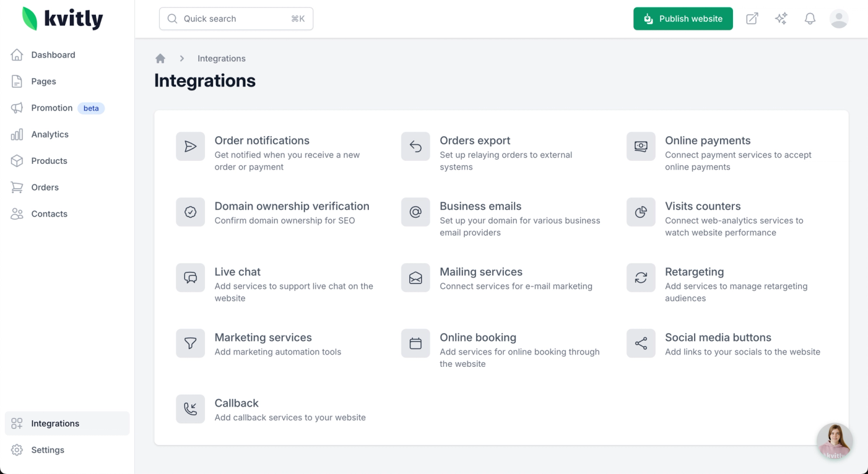Click the Callback phone icon

click(x=190, y=409)
